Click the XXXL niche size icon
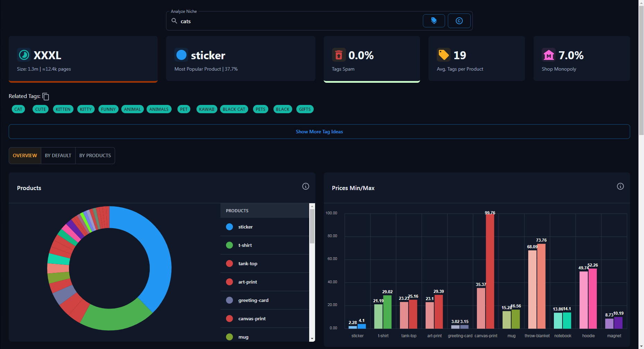This screenshot has width=644, height=349. click(x=24, y=55)
